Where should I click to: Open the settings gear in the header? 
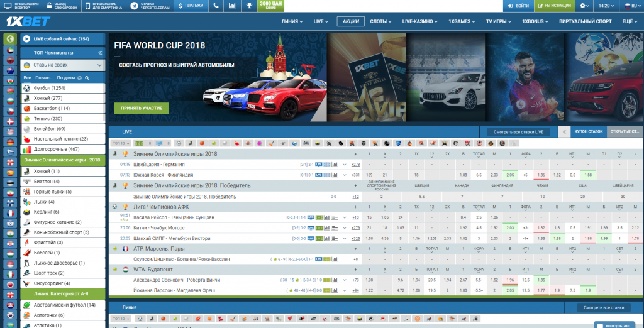(584, 6)
